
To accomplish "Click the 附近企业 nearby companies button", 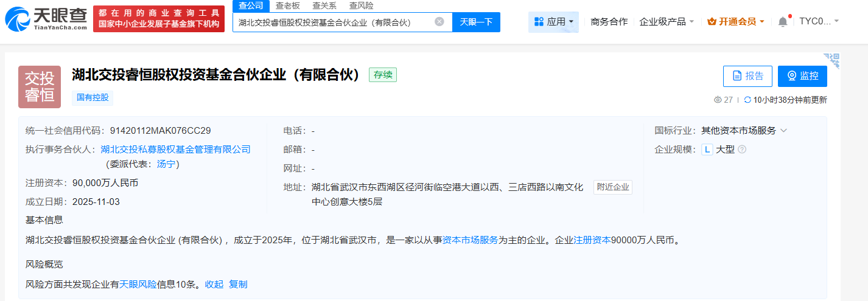I will [x=613, y=187].
